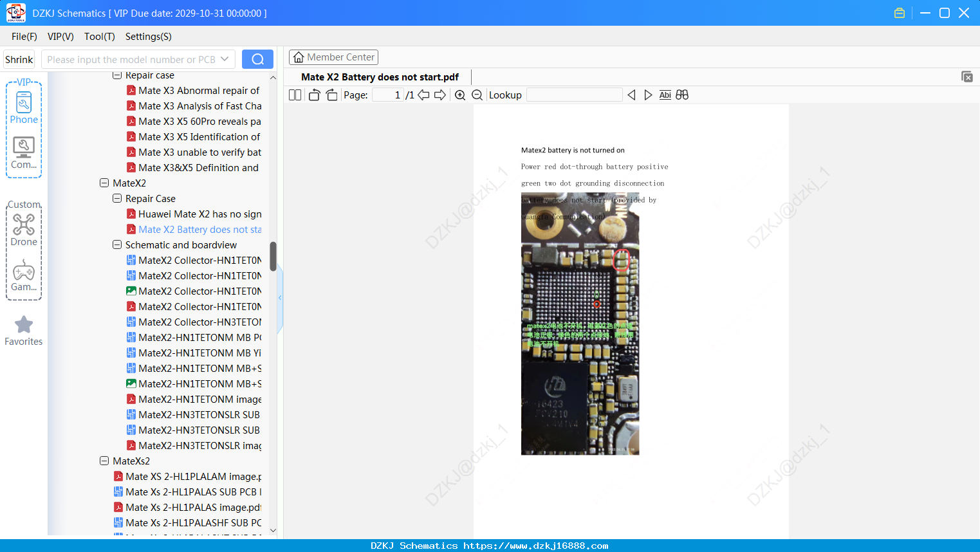The image size is (980, 552).
Task: Open Mate X3 Analysis of Fast Cha file
Action: point(194,106)
